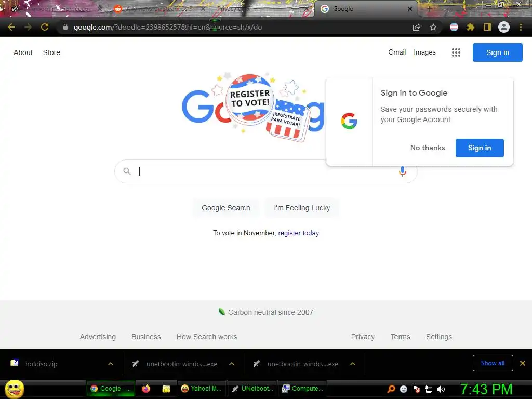Open the Business footer link

pos(146,337)
